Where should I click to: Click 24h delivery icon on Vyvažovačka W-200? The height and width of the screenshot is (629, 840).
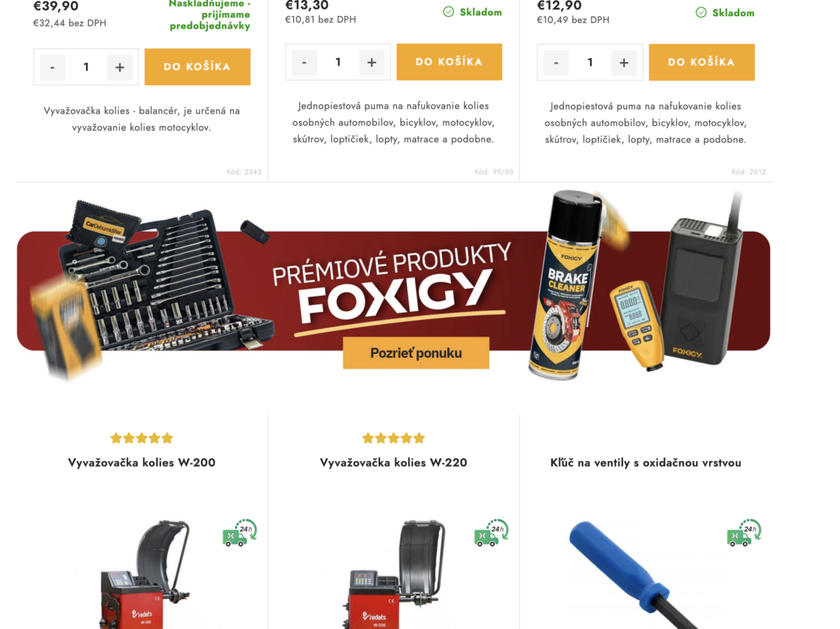tap(240, 533)
